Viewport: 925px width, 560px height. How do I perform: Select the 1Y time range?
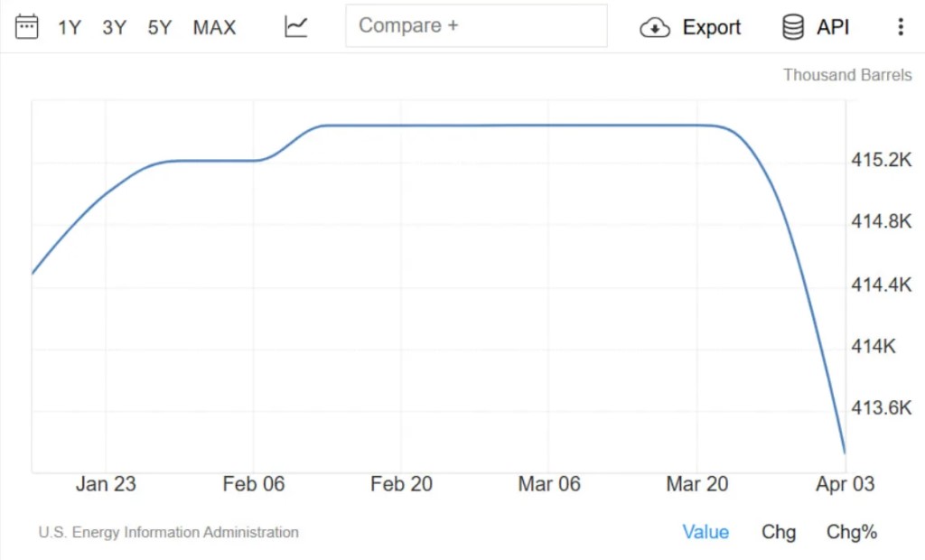point(70,27)
